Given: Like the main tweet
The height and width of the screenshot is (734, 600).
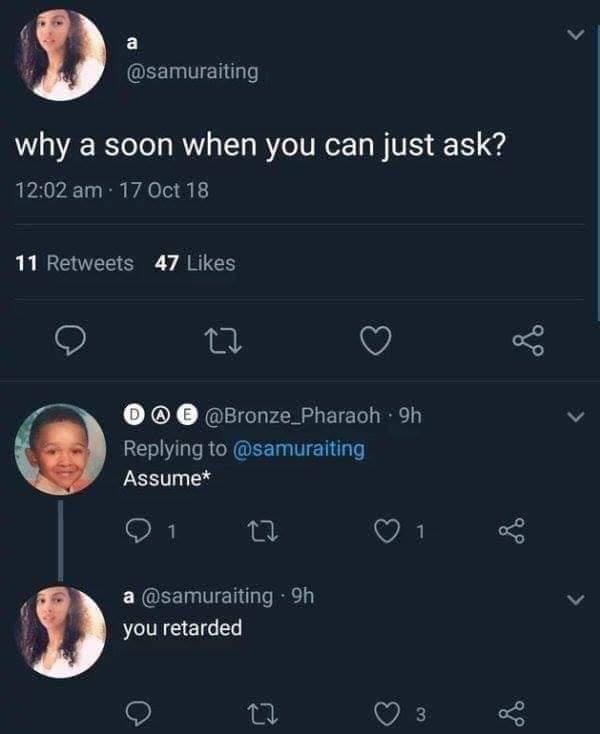Looking at the screenshot, I should coord(373,344).
